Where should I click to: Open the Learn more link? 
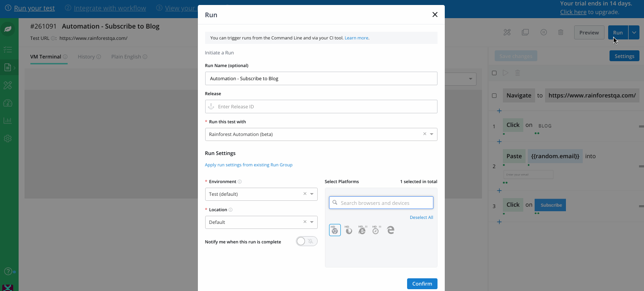356,38
